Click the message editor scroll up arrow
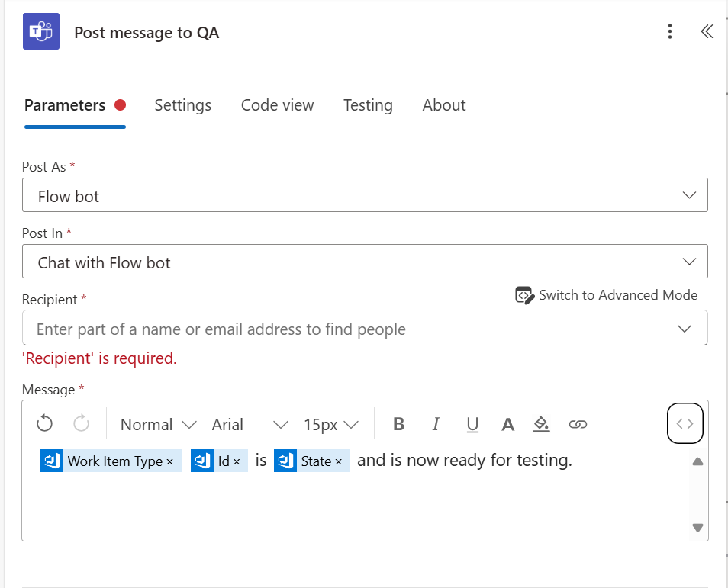This screenshot has height=588, width=728. coord(697,461)
